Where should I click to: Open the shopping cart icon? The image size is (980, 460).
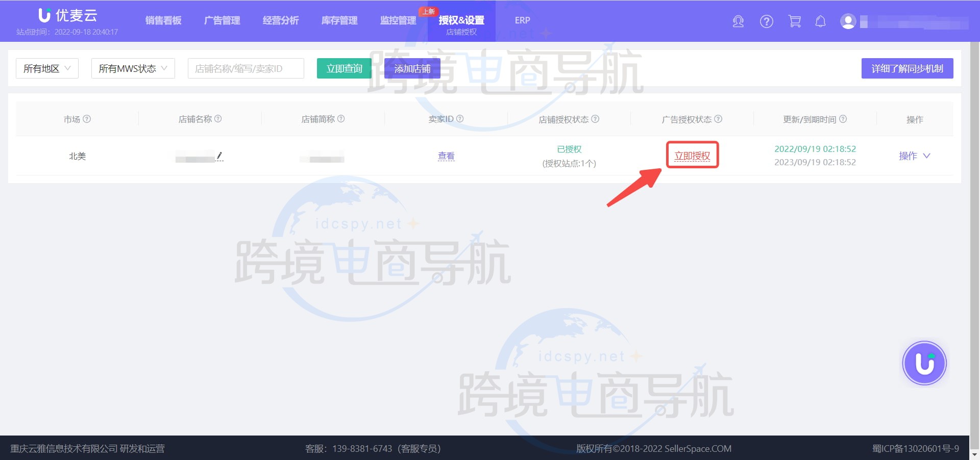(x=794, y=21)
